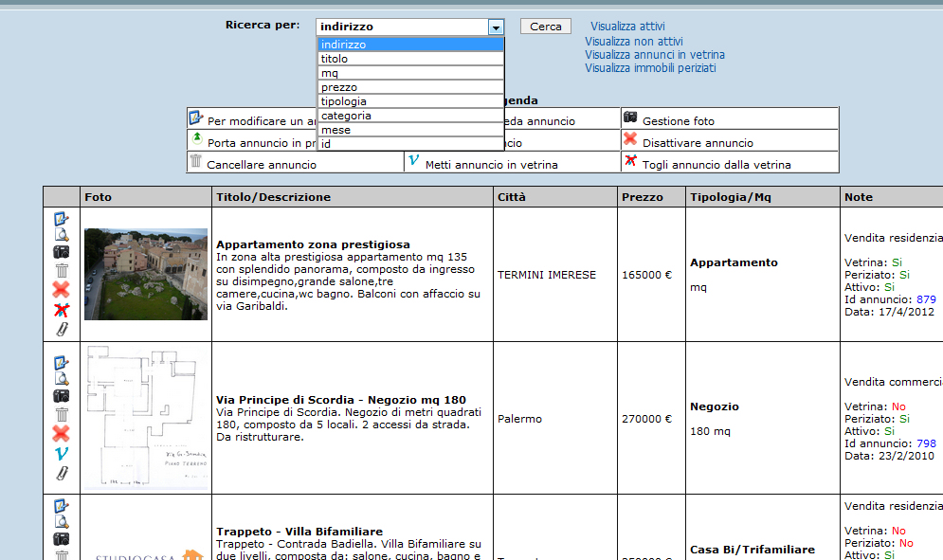943x560 pixels.
Task: Set the search criterion to id
Action: click(x=410, y=144)
